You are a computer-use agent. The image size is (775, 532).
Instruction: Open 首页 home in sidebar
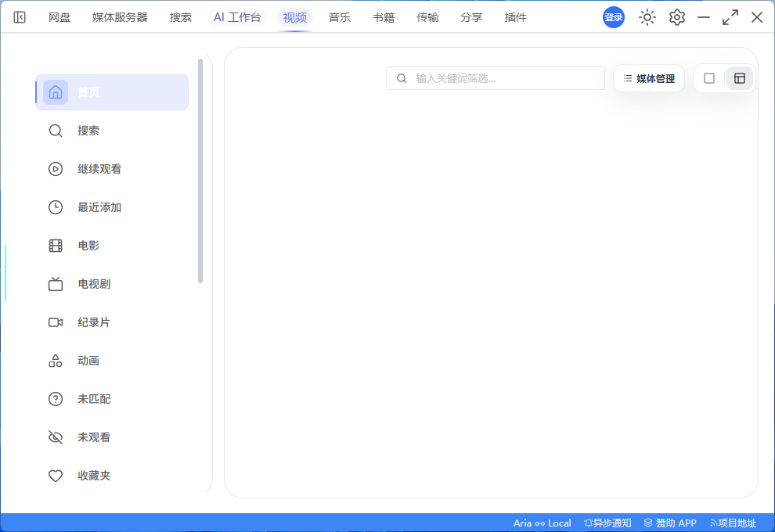click(x=112, y=92)
